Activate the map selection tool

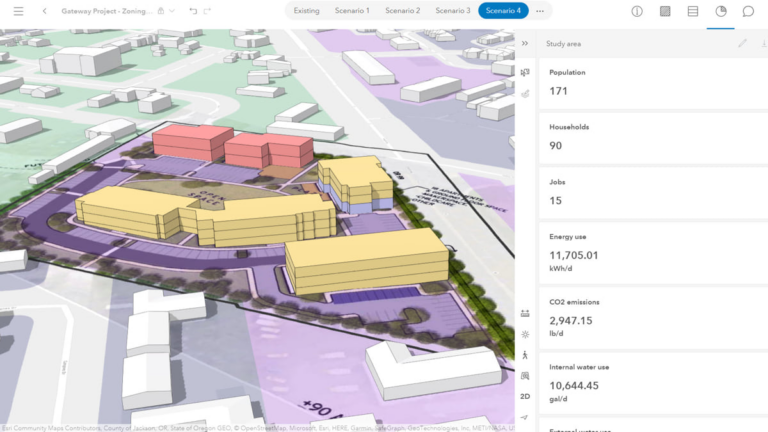pos(525,72)
